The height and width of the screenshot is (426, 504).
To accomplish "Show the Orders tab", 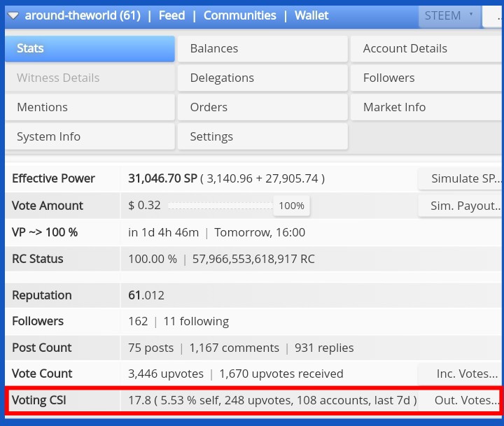I will point(262,107).
